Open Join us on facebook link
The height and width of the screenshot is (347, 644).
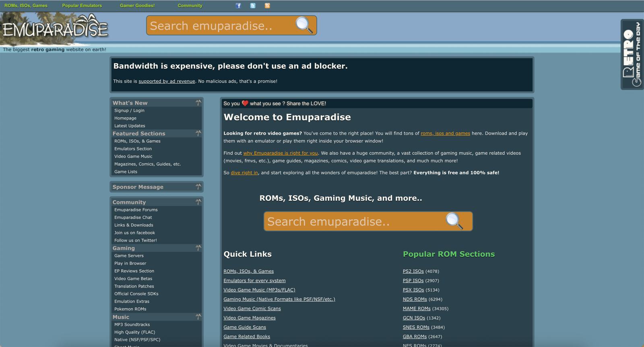tap(134, 233)
